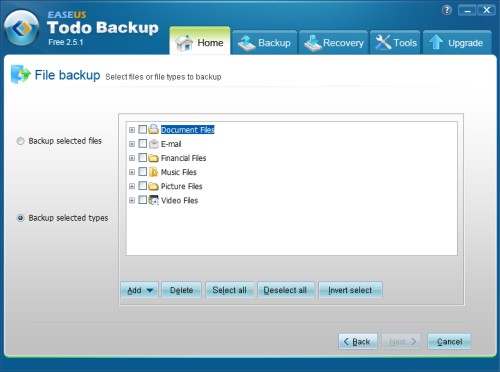
Task: Expand the Document Files tree node
Action: point(132,130)
